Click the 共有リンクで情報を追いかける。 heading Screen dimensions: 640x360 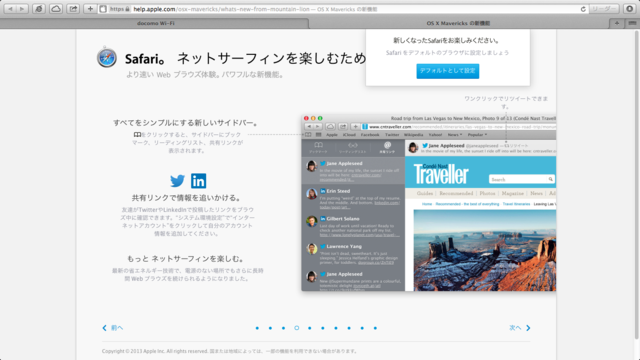[x=187, y=198]
